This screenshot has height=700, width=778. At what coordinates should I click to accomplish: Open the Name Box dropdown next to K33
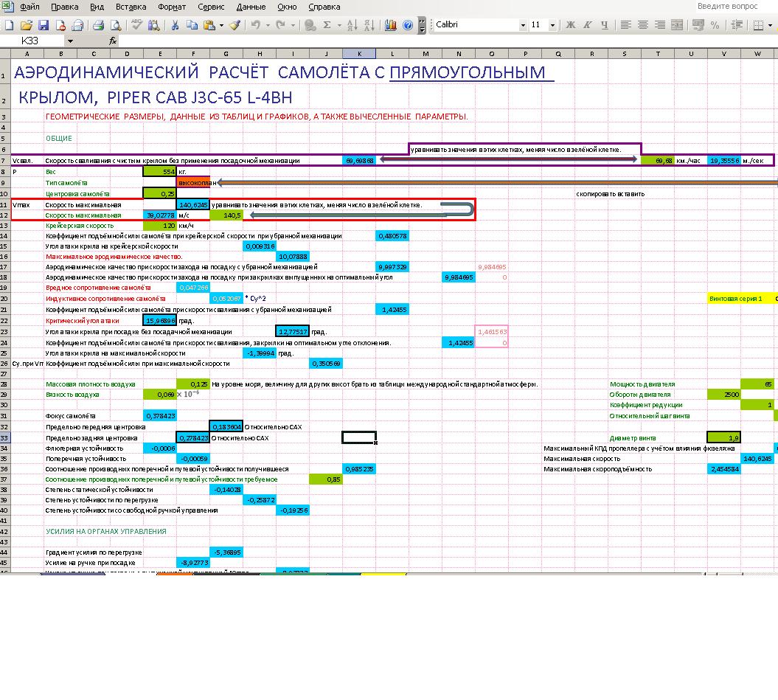point(70,41)
